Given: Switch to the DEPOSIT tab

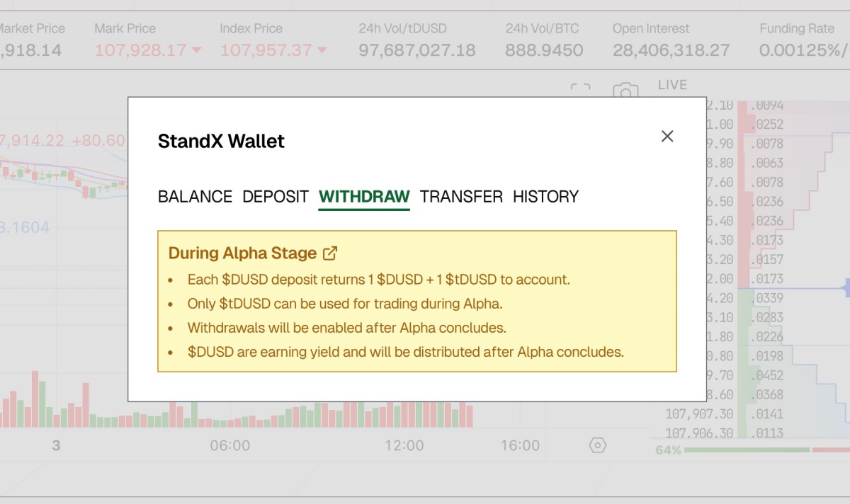Looking at the screenshot, I should pyautogui.click(x=275, y=197).
